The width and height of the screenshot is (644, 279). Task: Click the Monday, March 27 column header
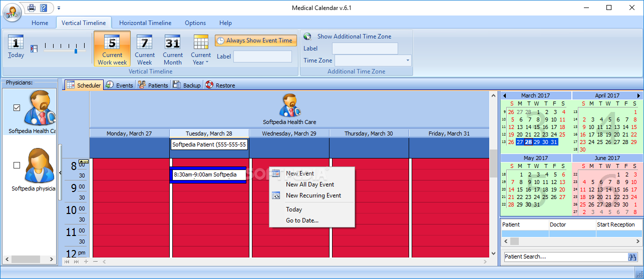pos(129,133)
